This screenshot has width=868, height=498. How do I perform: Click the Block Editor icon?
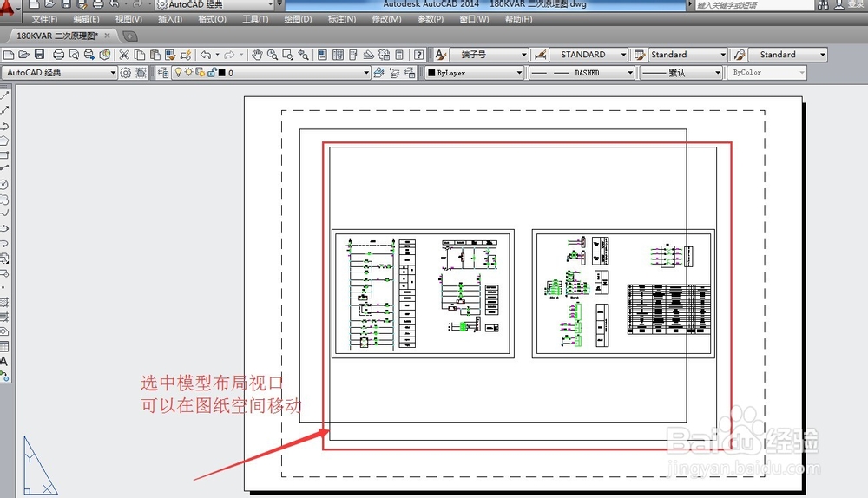point(186,55)
